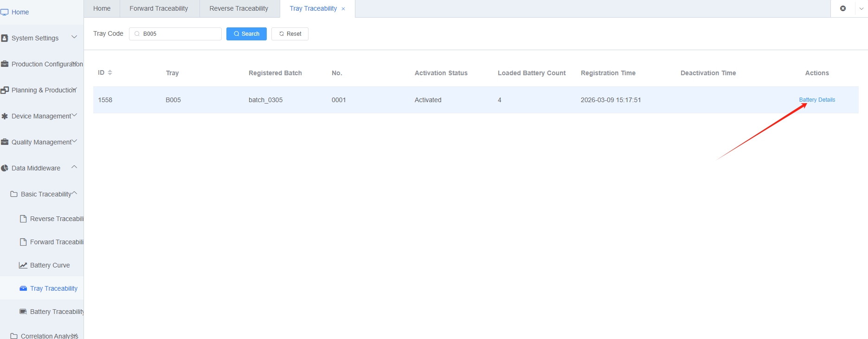The width and height of the screenshot is (868, 339).
Task: Click the Data Middleware pie chart icon
Action: click(5, 168)
